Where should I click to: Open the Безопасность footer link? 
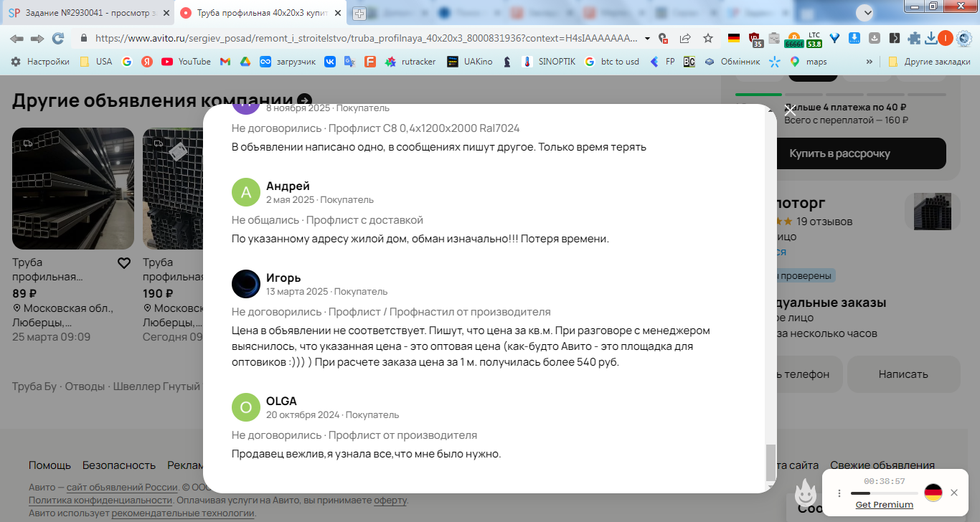coord(119,465)
